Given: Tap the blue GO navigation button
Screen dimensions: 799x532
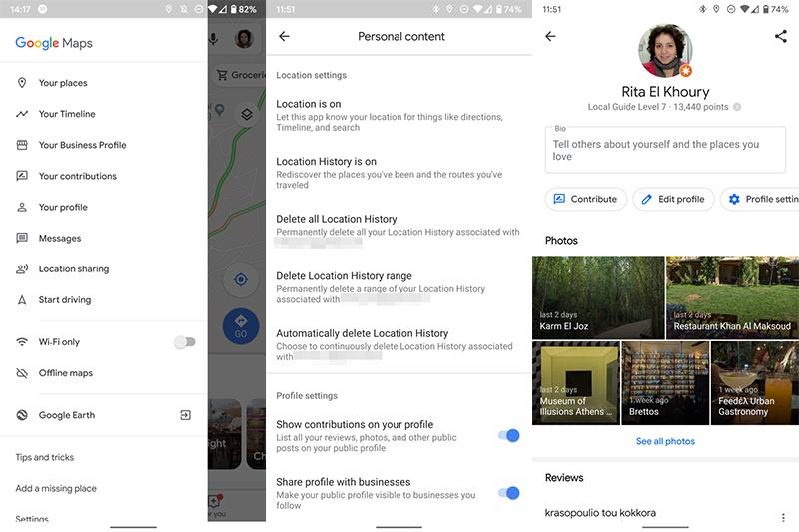Looking at the screenshot, I should click(240, 325).
